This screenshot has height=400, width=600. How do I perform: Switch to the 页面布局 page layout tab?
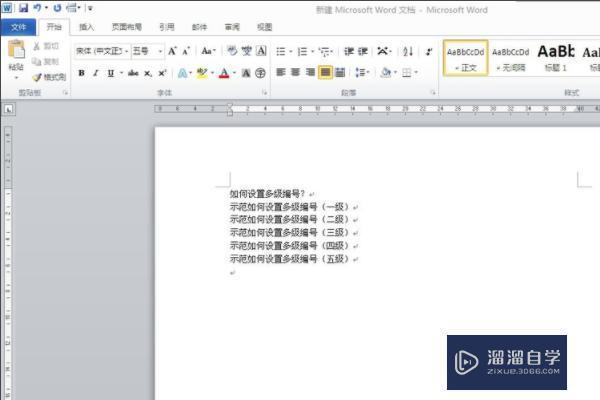[x=127, y=27]
